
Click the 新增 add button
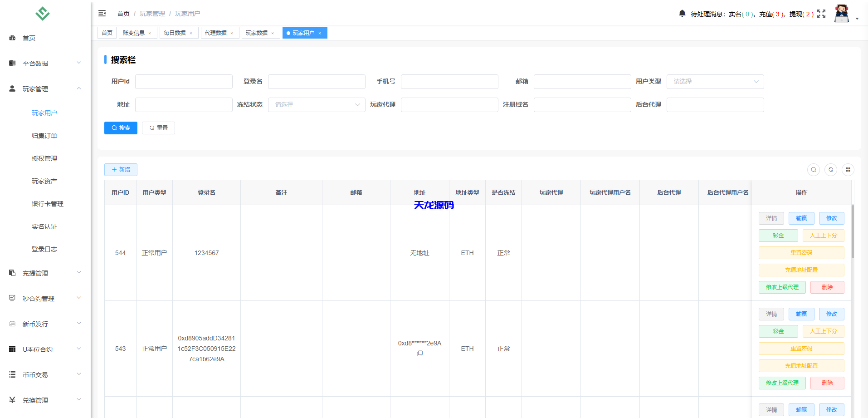(121, 169)
